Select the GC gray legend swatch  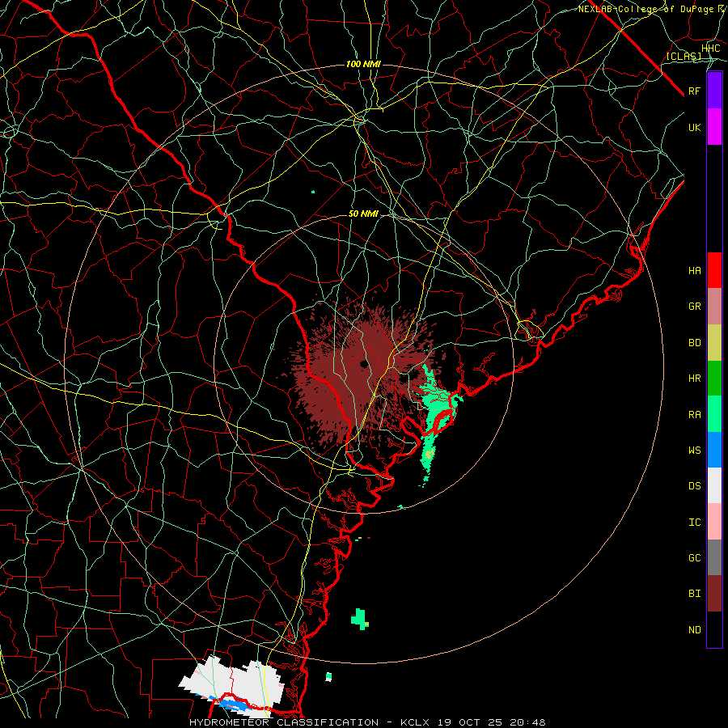click(x=714, y=557)
